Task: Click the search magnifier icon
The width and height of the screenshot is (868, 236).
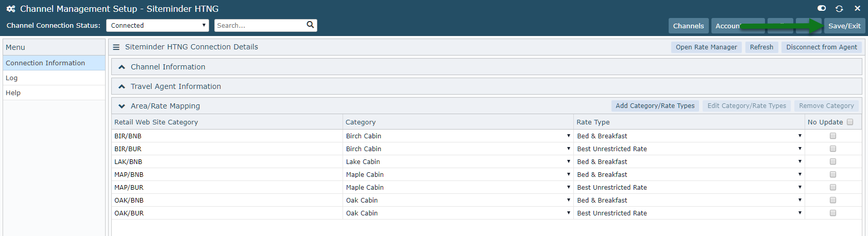Action: [310, 25]
